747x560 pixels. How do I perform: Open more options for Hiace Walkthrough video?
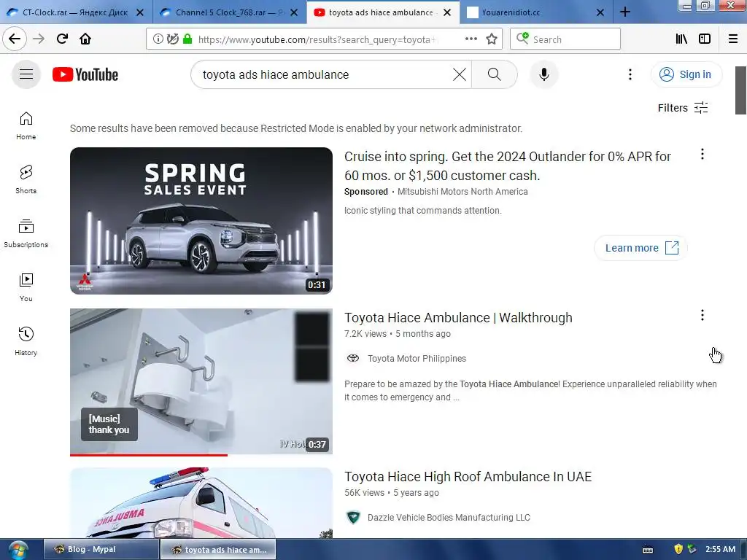click(702, 315)
